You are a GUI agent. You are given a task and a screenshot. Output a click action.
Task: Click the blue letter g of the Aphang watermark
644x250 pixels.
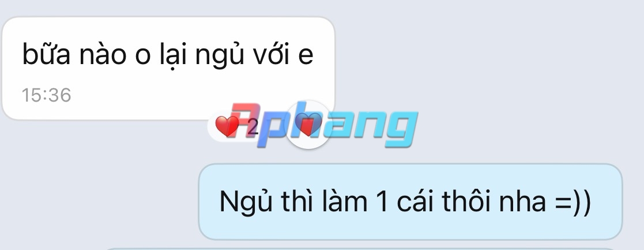coord(398,128)
